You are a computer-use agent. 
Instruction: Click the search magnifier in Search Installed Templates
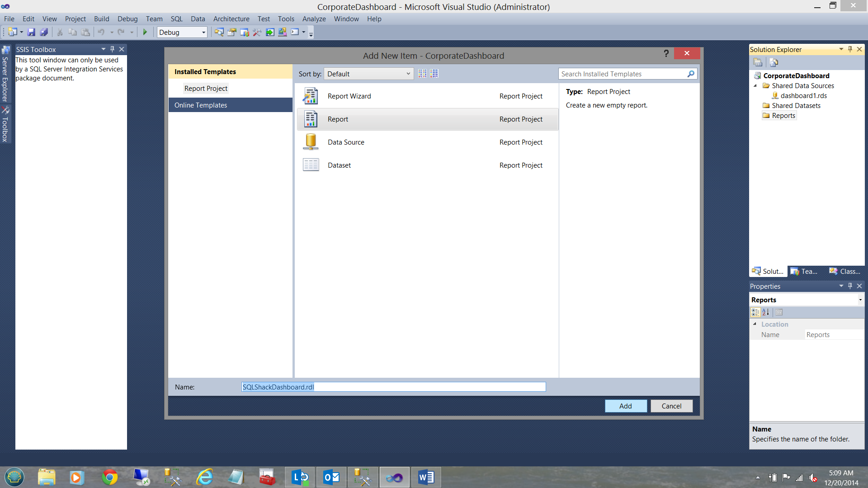click(x=691, y=74)
